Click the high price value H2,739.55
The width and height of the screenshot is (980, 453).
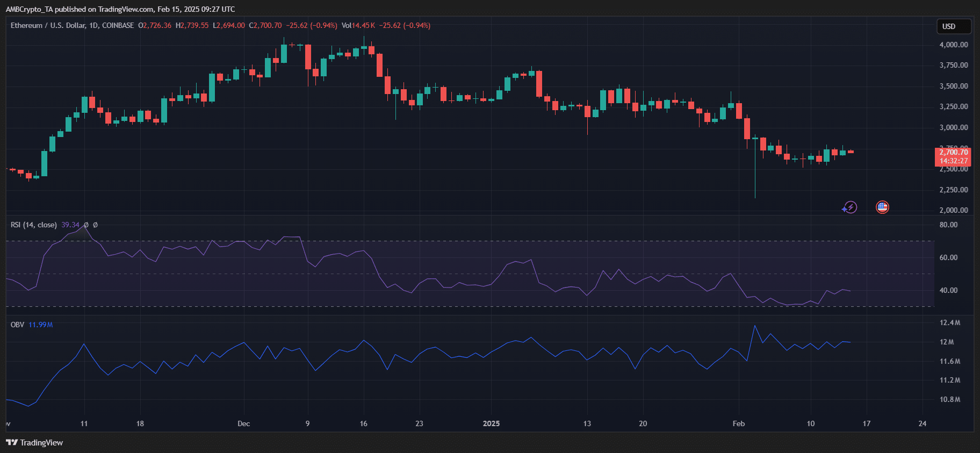pos(192,25)
